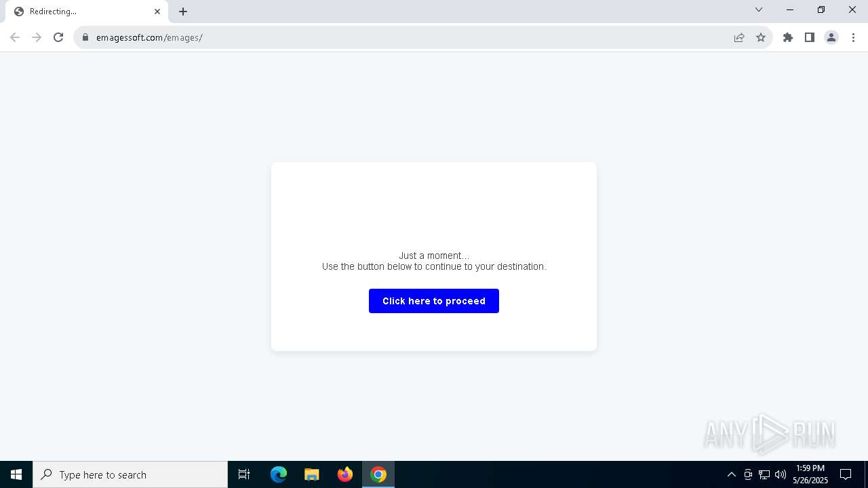Image resolution: width=868 pixels, height=488 pixels.
Task: Select the "Redirecting..." tab
Action: [x=86, y=12]
